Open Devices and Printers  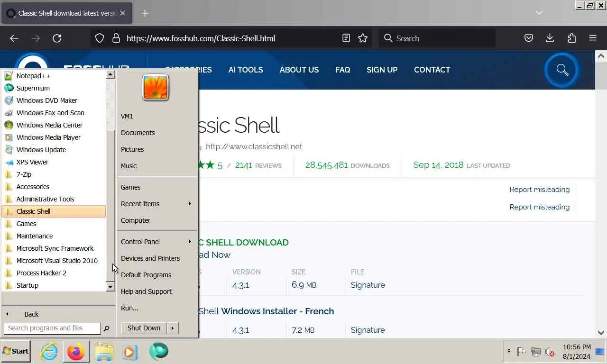click(x=157, y=258)
